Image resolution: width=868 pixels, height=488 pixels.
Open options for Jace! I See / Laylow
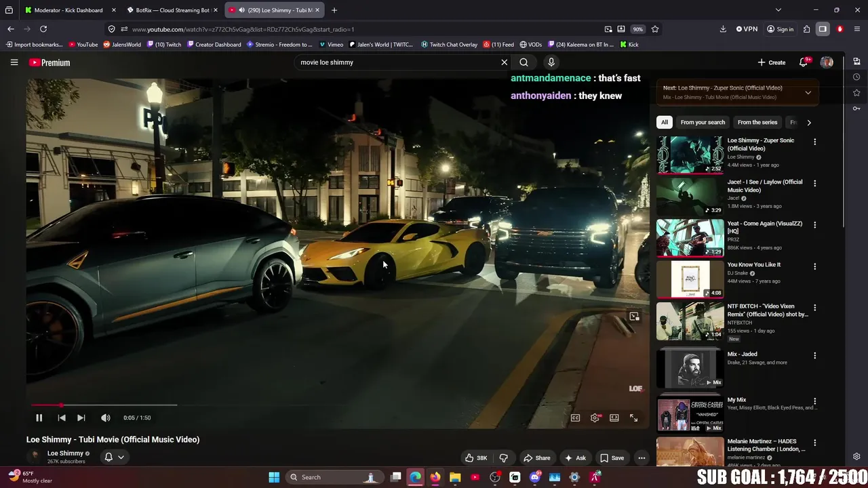[814, 183]
